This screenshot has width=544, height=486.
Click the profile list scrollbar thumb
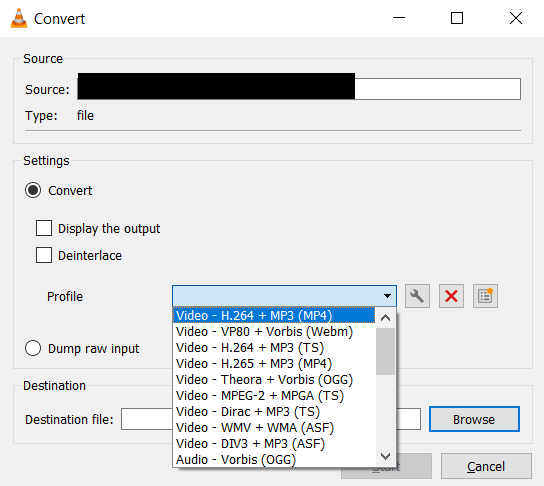(x=385, y=351)
